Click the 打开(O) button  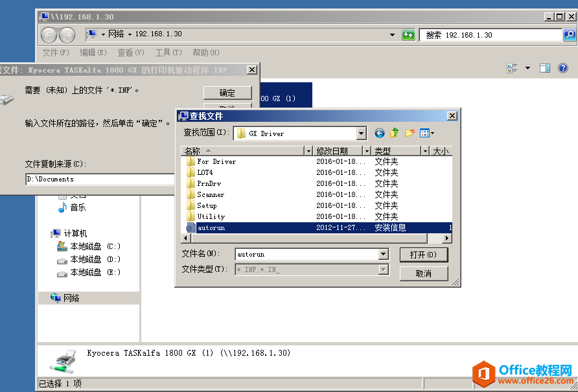424,255
